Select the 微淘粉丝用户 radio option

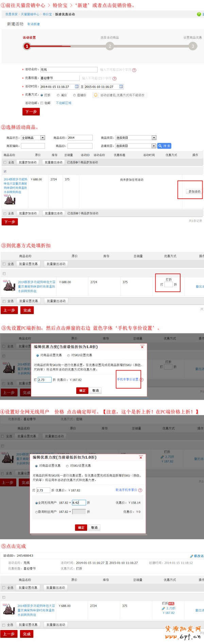click(36, 512)
